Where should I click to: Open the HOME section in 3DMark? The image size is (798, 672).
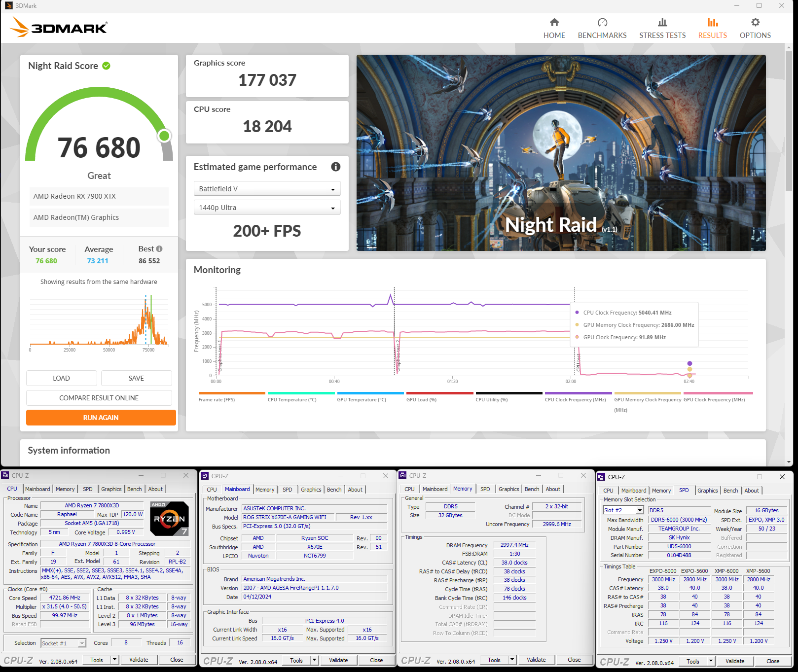[x=554, y=29]
